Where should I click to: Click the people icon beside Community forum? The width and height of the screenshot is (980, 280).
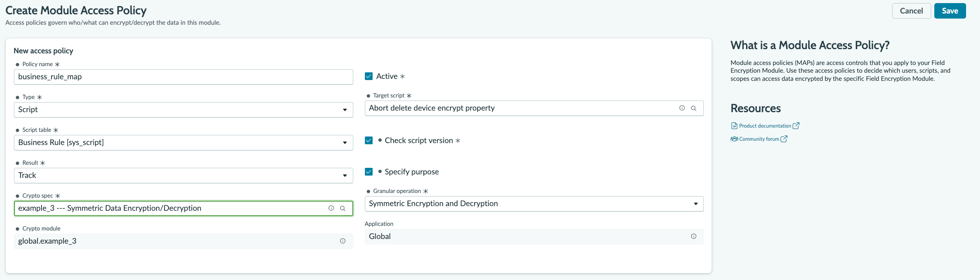[x=734, y=139]
